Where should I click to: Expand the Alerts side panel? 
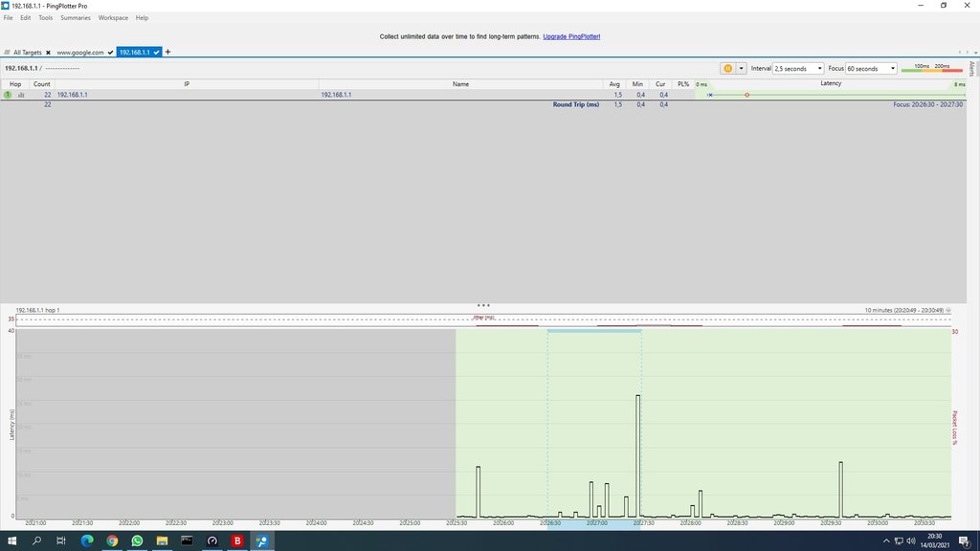coord(972,69)
